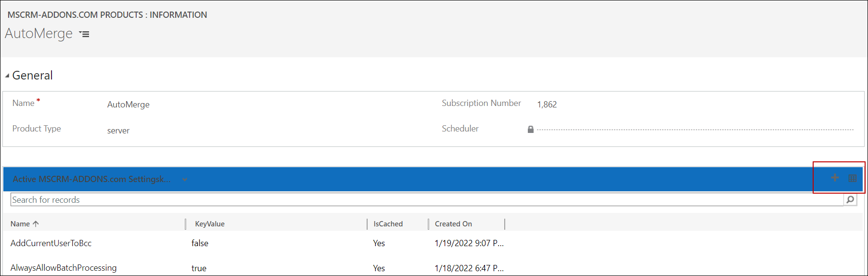Click the magnifier search icon
The width and height of the screenshot is (868, 276).
tap(850, 199)
